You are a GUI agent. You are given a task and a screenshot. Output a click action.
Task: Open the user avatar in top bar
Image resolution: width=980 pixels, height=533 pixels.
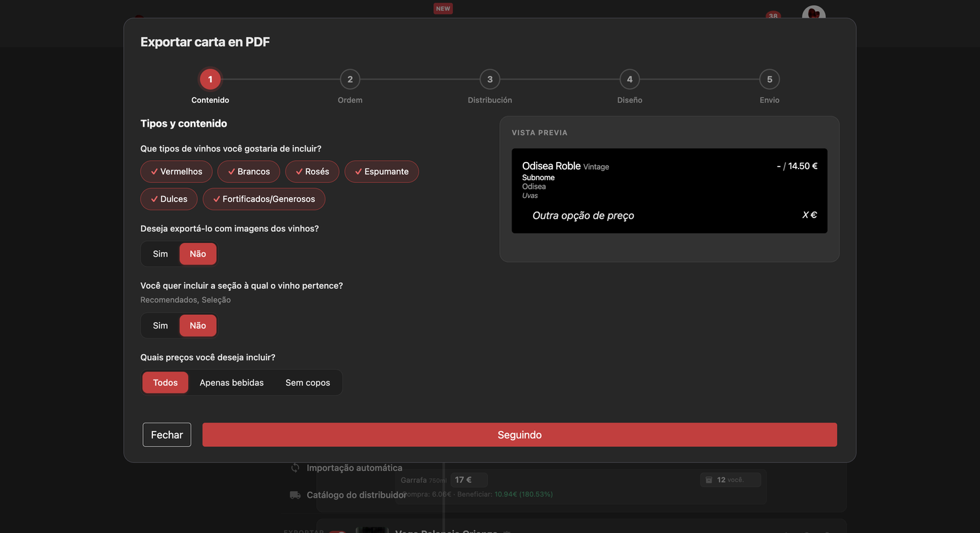[814, 13]
